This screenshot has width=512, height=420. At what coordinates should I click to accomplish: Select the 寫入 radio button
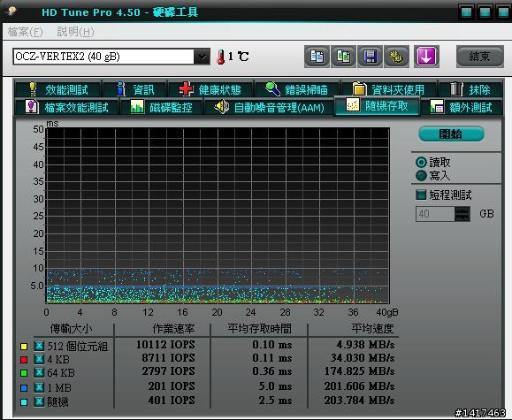click(421, 175)
